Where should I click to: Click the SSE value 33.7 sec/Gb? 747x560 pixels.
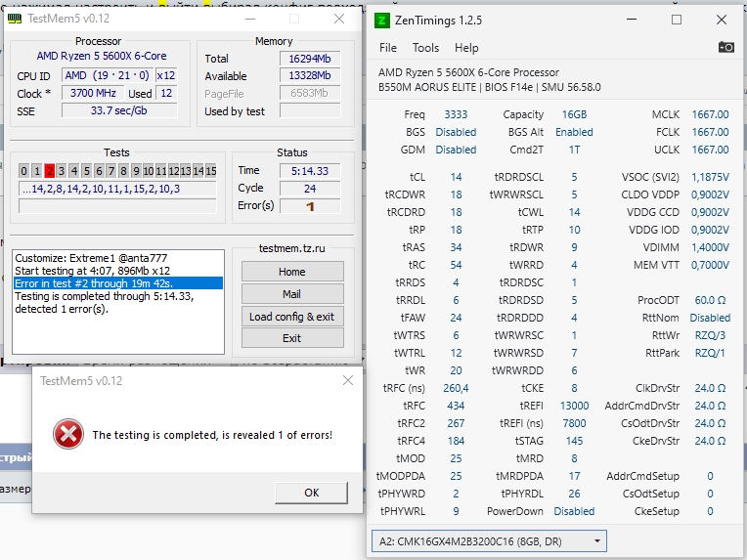119,110
